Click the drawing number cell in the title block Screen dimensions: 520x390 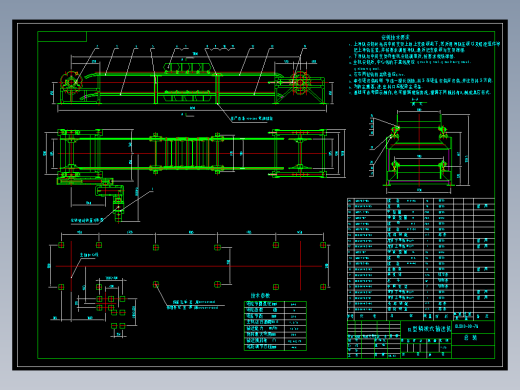(473, 326)
